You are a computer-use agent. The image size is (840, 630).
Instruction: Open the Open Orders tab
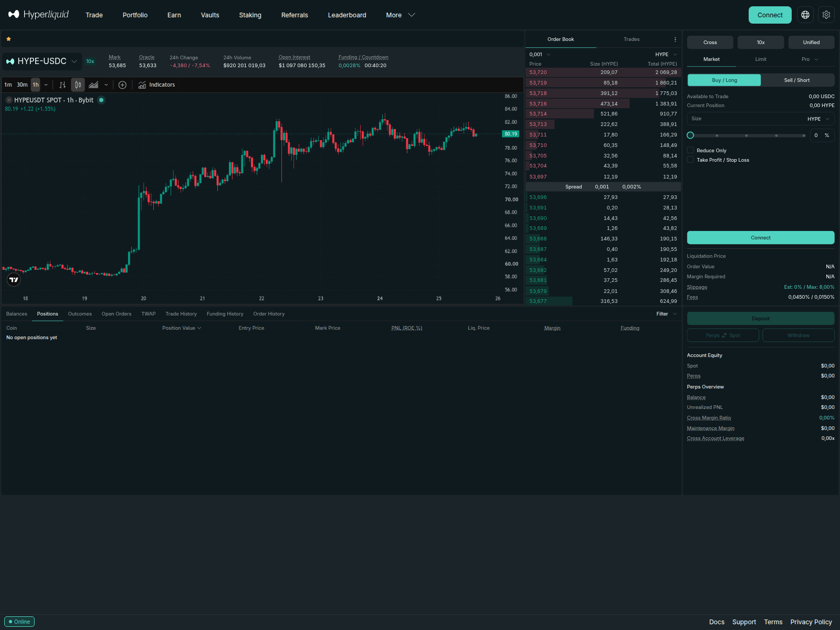point(117,314)
